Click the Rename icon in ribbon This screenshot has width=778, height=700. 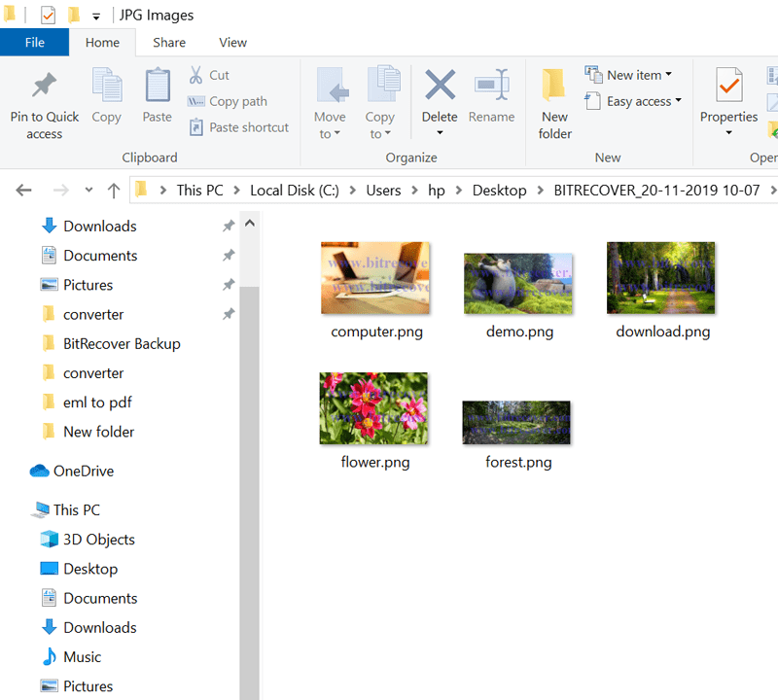click(x=491, y=86)
